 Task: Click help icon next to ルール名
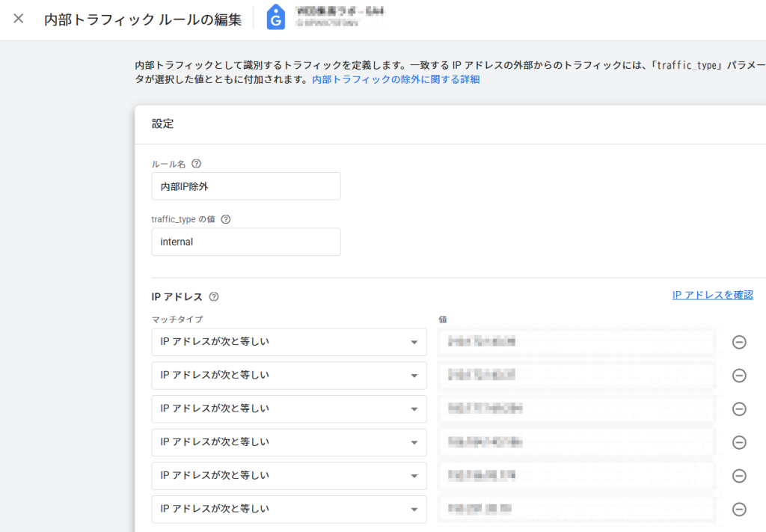pos(197,164)
